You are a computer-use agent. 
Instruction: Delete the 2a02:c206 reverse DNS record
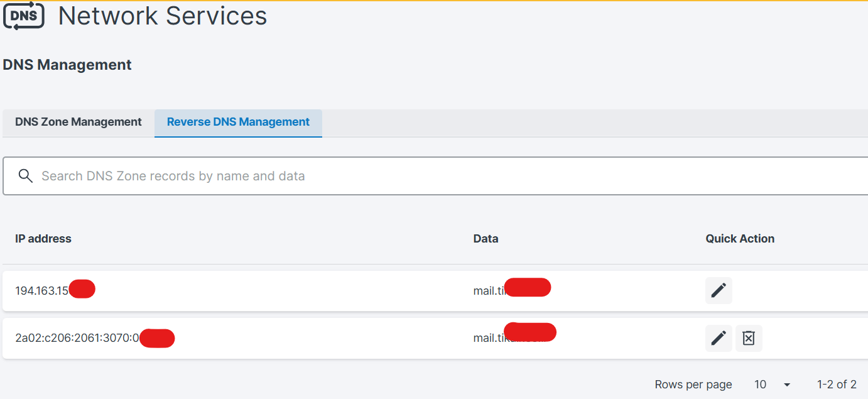tap(749, 338)
